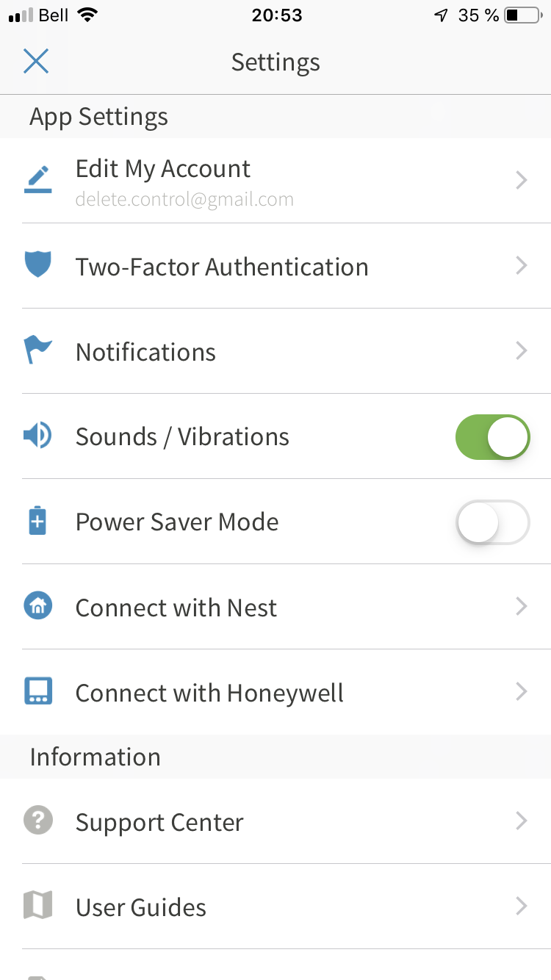551x980 pixels.
Task: Close the Settings screen with the X
Action: [x=36, y=62]
